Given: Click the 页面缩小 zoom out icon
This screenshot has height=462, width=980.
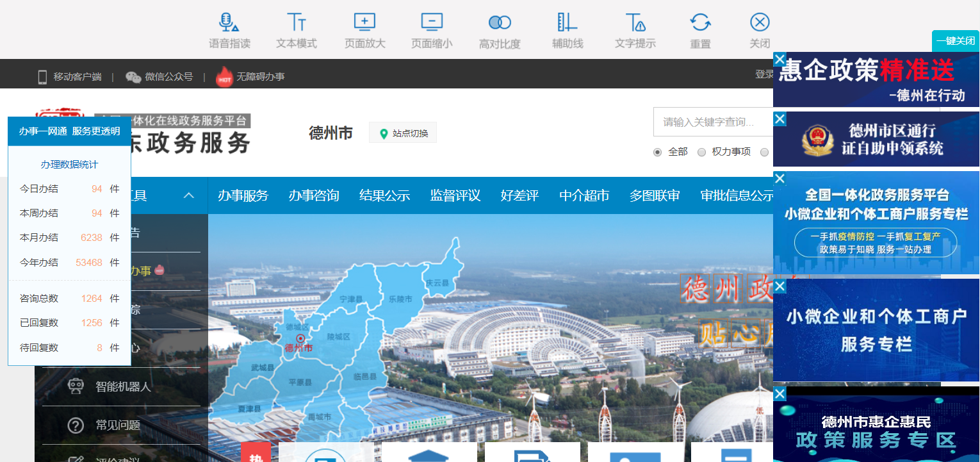Looking at the screenshot, I should point(432,29).
